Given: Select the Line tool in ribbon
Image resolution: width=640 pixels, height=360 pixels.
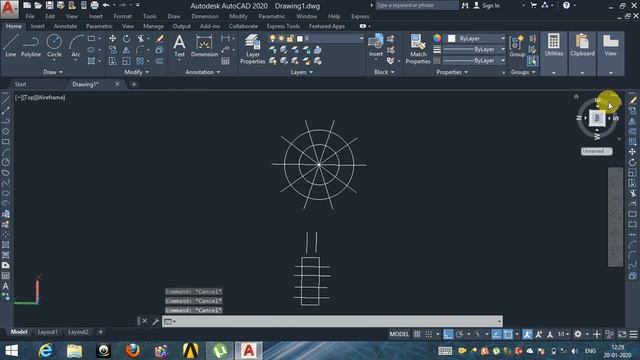Looking at the screenshot, I should click(11, 46).
